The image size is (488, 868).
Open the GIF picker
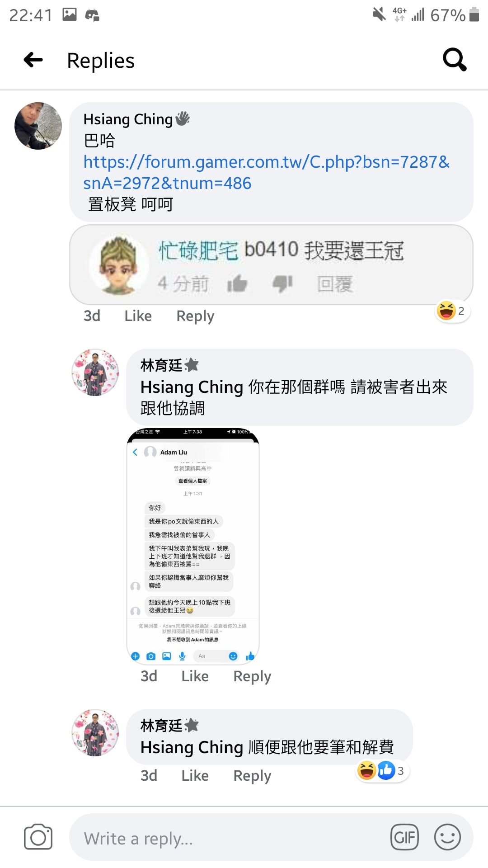tap(404, 837)
